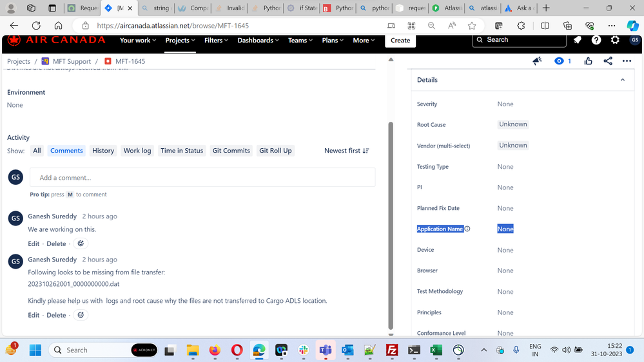Open the Teams dropdown in Jira nav
The image size is (644, 362).
pos(300,40)
